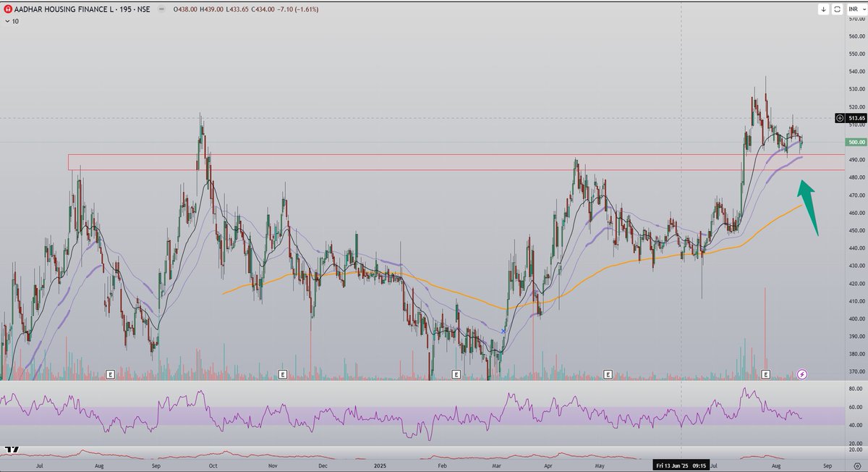Collapse the indicator legend chevron beside 10
The width and height of the screenshot is (868, 472).
[7, 22]
